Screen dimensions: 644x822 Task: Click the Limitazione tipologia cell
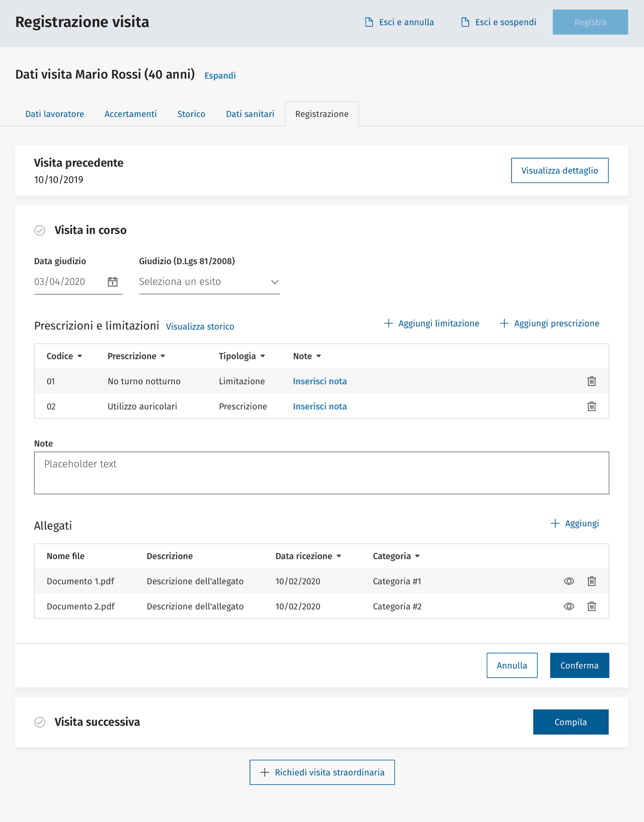pos(242,381)
